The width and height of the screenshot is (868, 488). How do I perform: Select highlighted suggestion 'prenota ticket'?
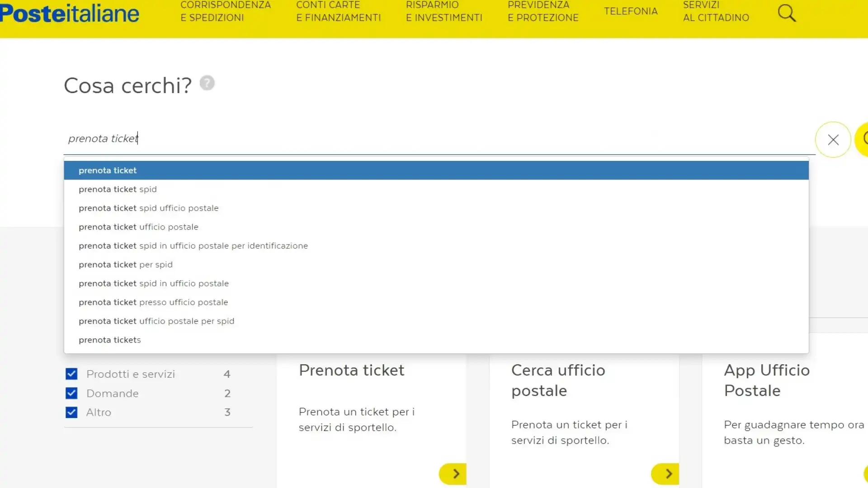[x=436, y=170]
